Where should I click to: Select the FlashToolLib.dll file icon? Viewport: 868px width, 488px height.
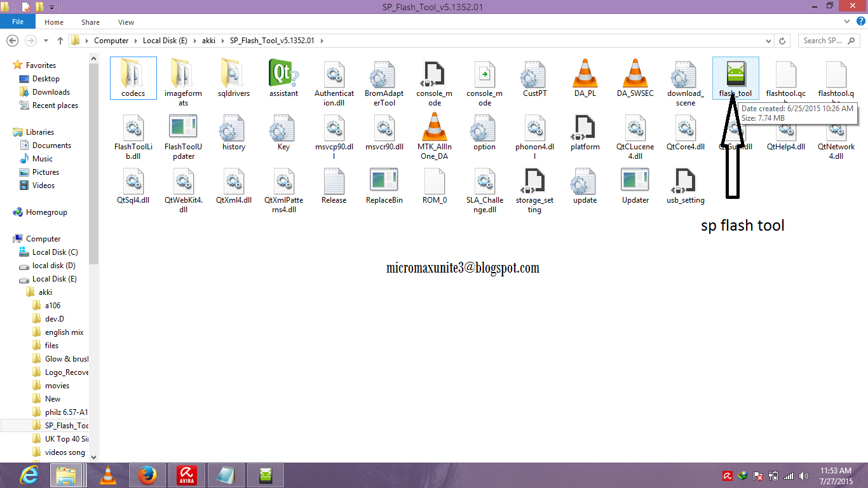(x=133, y=126)
